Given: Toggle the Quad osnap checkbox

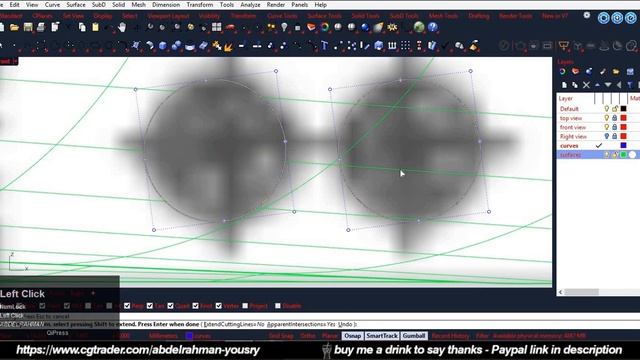Looking at the screenshot, I should pyautogui.click(x=171, y=306).
